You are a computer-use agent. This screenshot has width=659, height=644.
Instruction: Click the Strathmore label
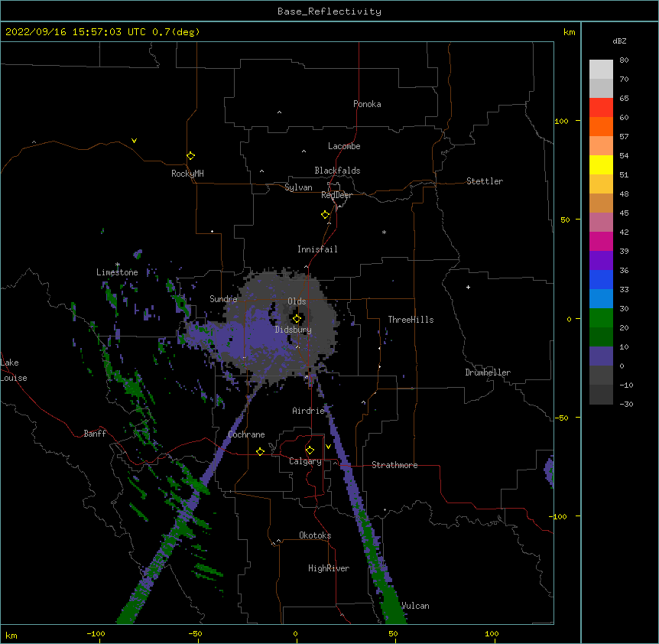coord(394,465)
